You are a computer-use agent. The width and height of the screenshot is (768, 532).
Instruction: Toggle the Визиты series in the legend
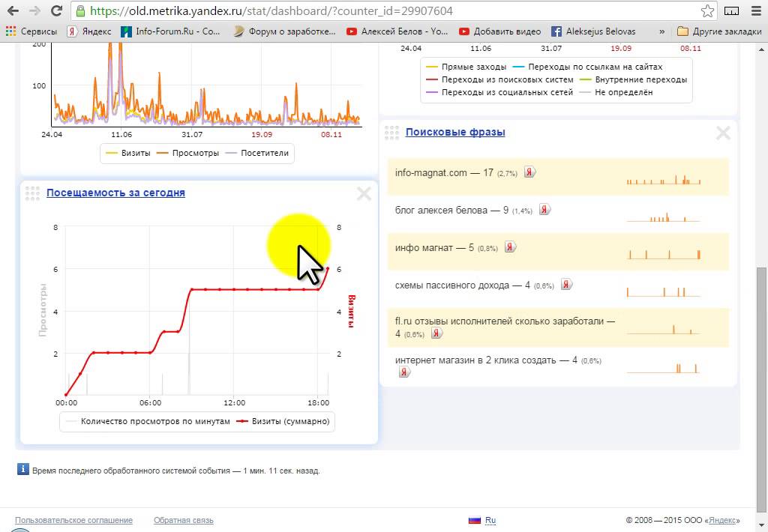pyautogui.click(x=128, y=153)
